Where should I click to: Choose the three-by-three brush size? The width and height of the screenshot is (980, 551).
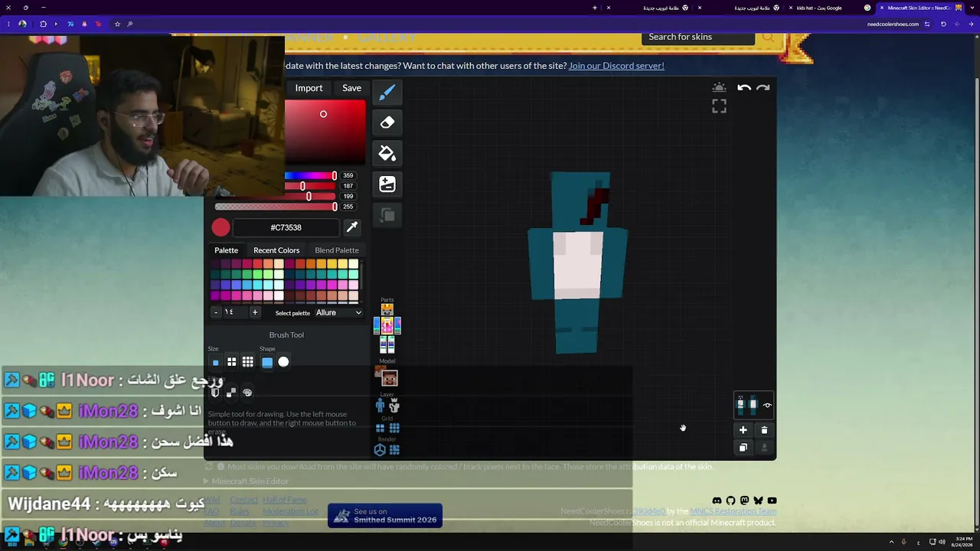click(248, 362)
